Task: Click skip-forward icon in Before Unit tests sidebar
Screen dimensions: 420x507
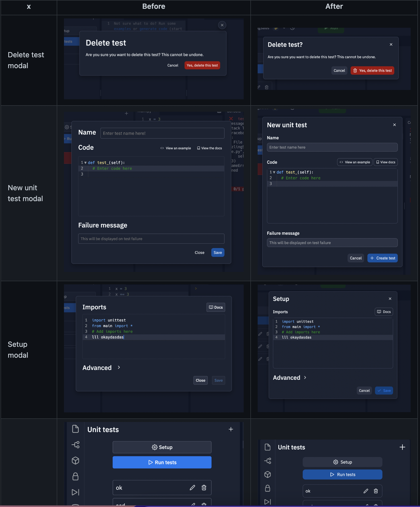Action: tap(75, 492)
